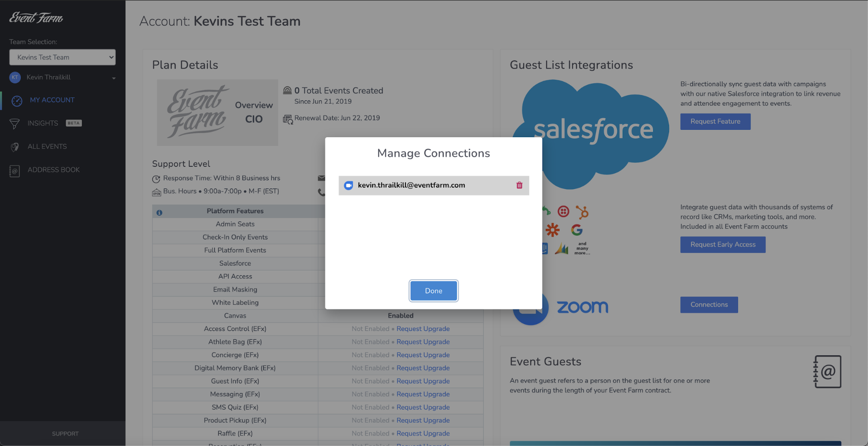Request upgrade for Guest Info (EFx)

click(x=423, y=381)
